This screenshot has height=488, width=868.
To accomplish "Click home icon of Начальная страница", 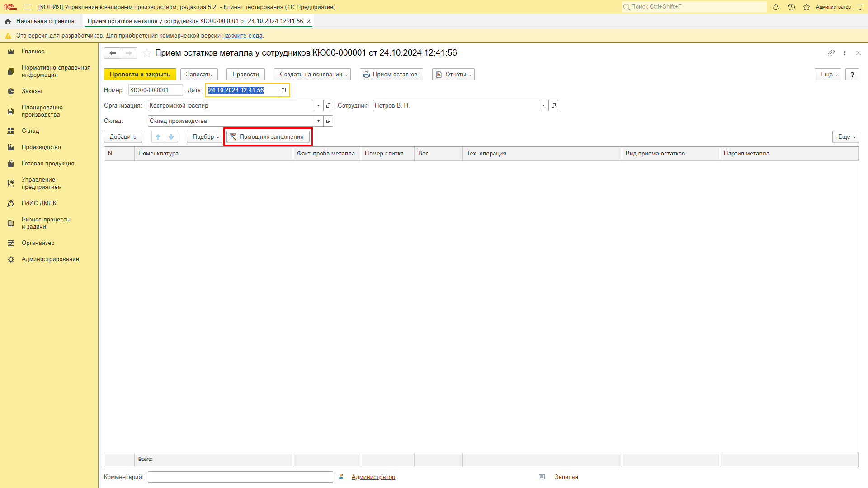I will (8, 21).
